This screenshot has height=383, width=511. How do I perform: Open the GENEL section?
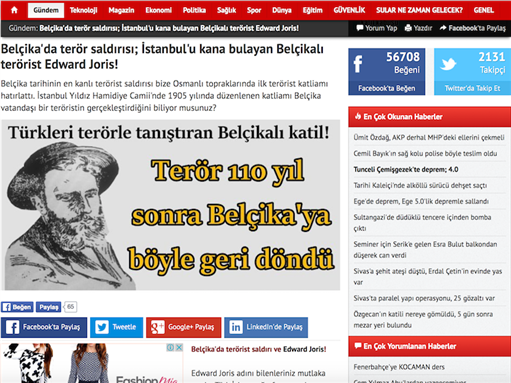tap(484, 10)
